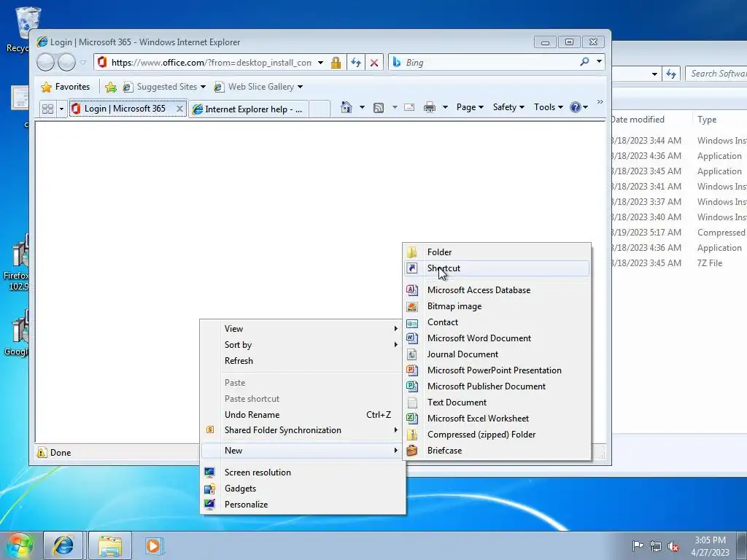Click the Favorites button

pyautogui.click(x=66, y=87)
